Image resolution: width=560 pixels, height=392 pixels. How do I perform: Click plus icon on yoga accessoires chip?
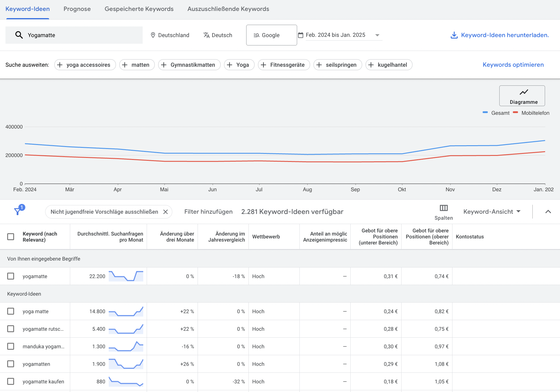[x=60, y=65]
